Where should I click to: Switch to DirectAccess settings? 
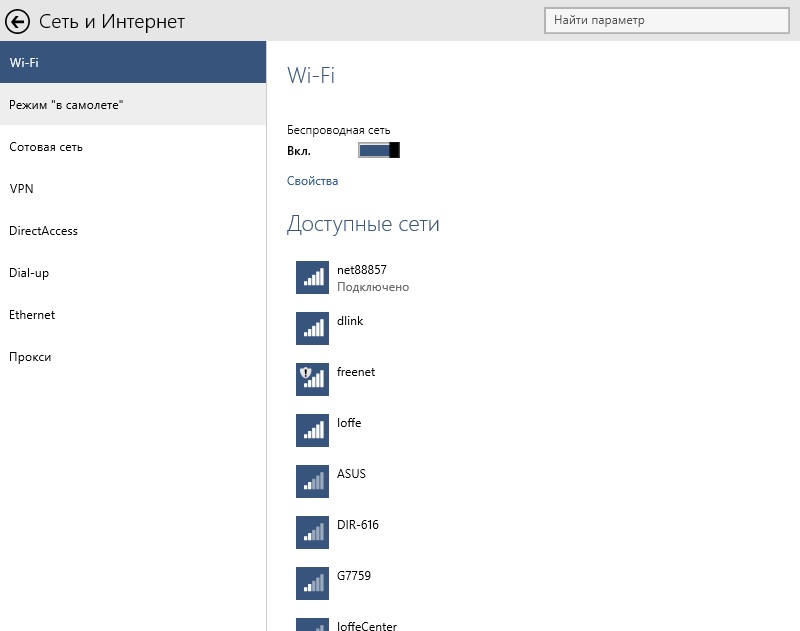coord(133,231)
